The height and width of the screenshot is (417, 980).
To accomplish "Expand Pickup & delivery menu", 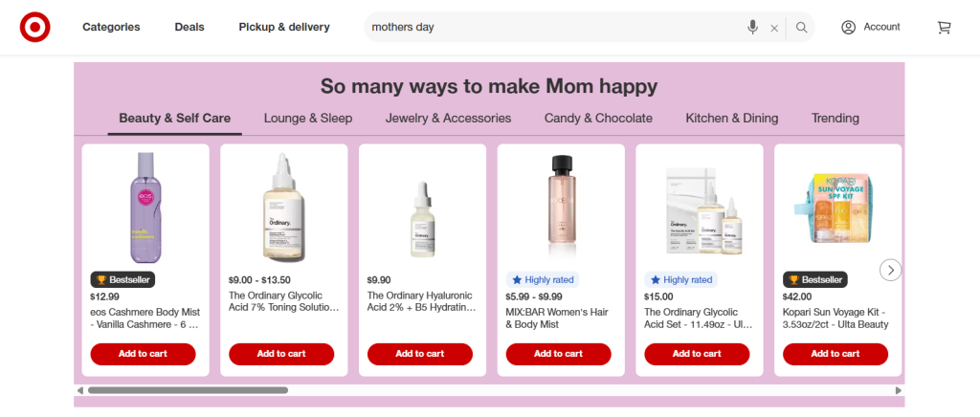I will 284,27.
